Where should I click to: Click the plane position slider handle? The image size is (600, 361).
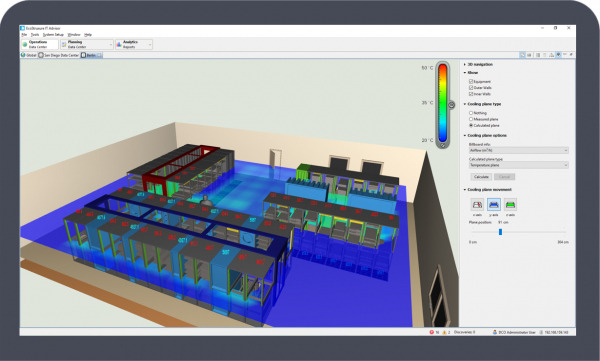tap(500, 232)
